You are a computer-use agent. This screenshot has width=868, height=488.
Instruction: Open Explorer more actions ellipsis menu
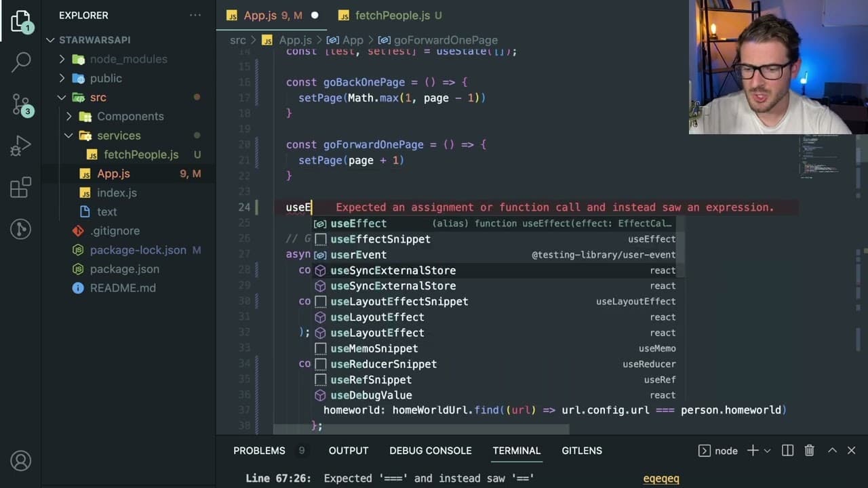coord(195,15)
